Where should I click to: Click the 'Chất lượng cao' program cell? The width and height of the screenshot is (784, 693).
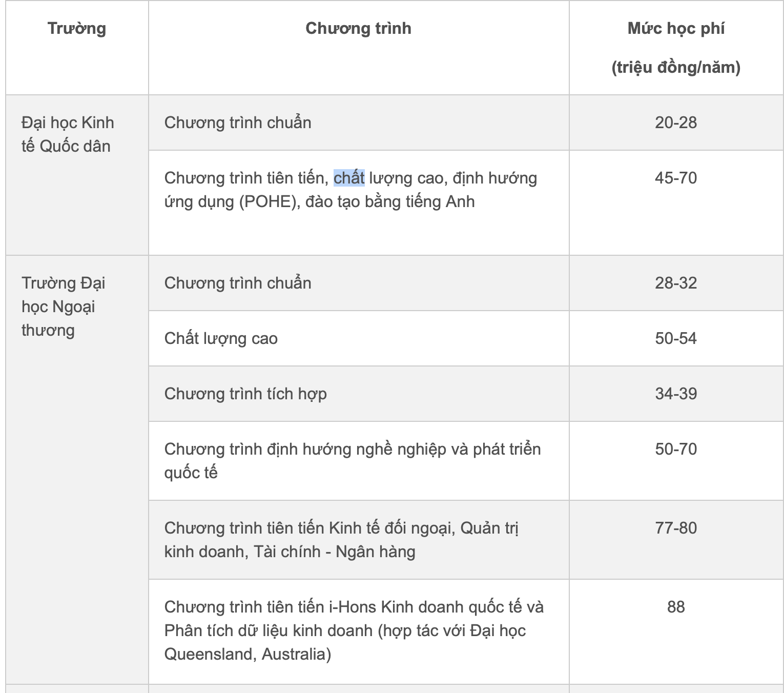[x=359, y=338]
